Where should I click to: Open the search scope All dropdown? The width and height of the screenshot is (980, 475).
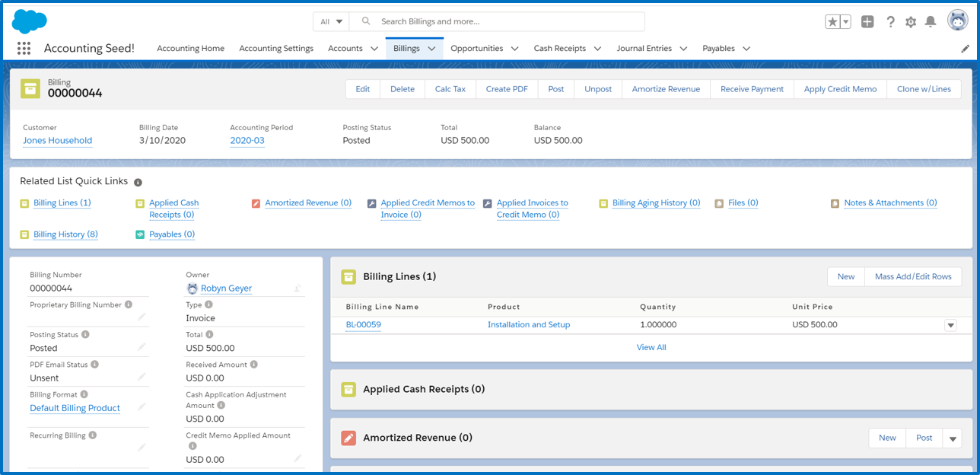click(331, 21)
